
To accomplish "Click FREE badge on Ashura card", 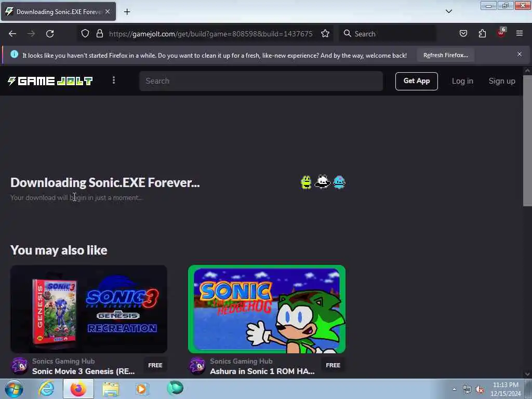I will tap(333, 365).
